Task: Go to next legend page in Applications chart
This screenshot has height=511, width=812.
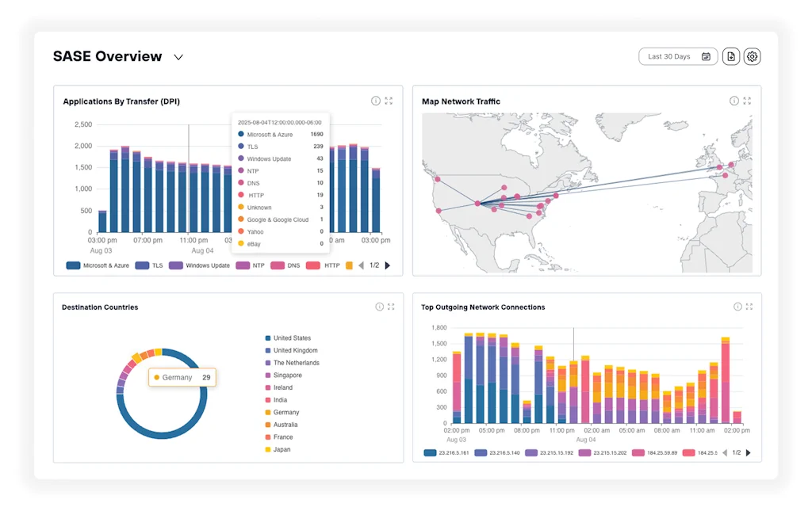Action: pyautogui.click(x=388, y=265)
